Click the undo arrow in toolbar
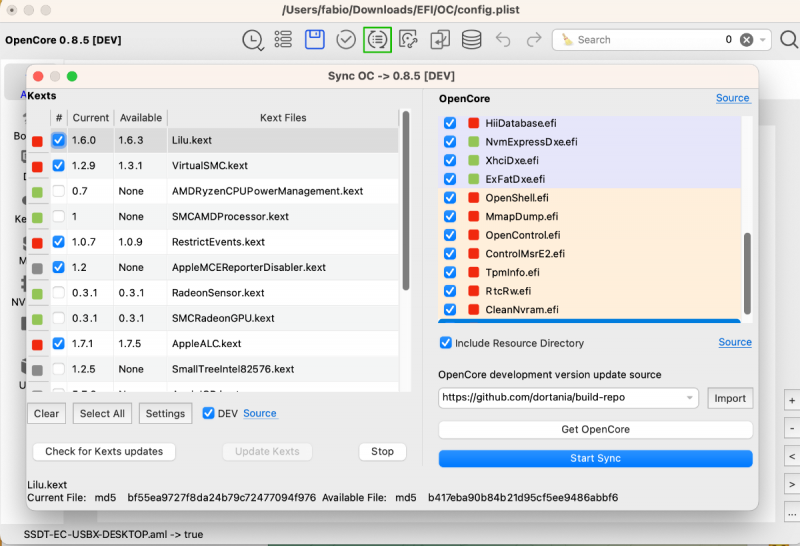 click(x=503, y=40)
